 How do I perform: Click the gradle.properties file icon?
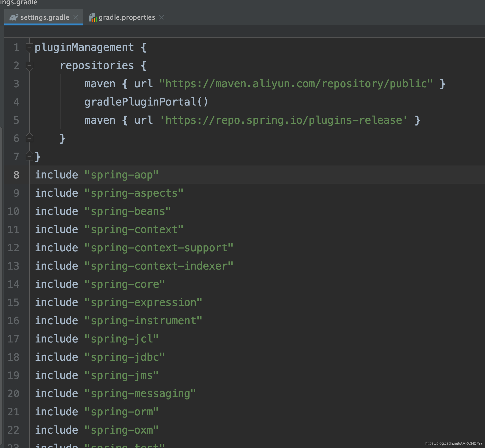92,18
